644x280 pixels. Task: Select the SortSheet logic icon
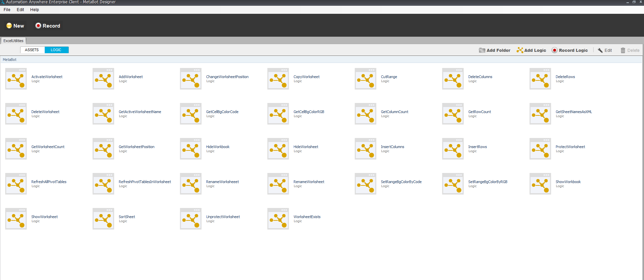(x=104, y=219)
